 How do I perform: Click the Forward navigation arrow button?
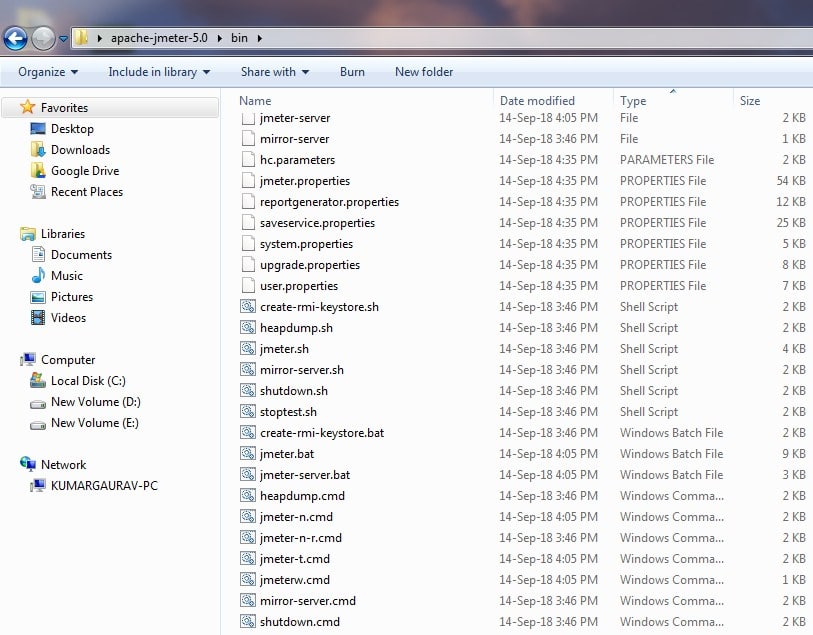click(44, 38)
